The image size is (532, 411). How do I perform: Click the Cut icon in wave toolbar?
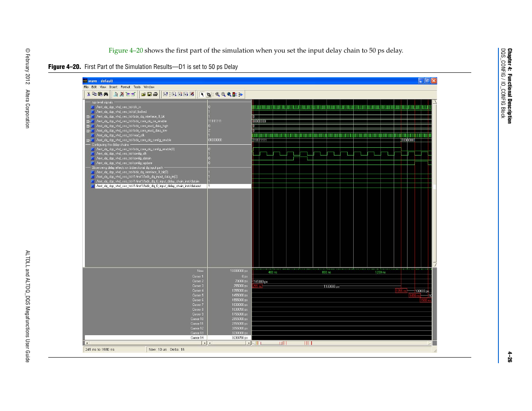pos(89,94)
